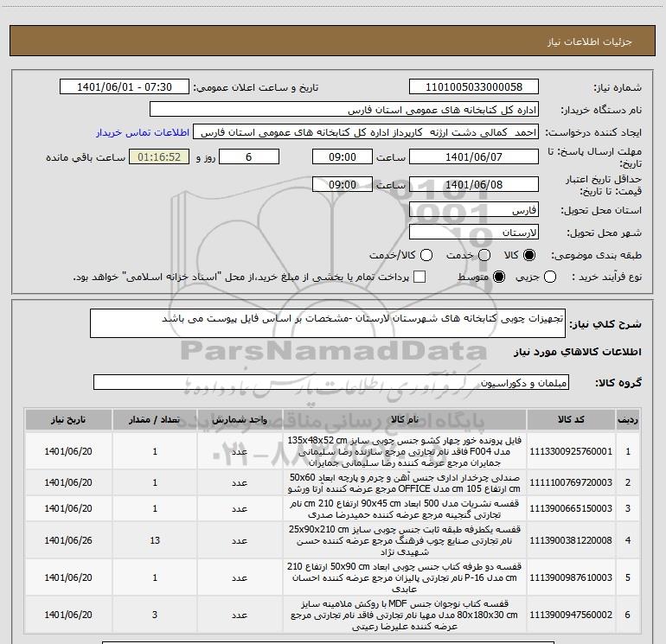Click the واحد شمارش column header
This screenshot has height=644, width=666.
(x=240, y=420)
